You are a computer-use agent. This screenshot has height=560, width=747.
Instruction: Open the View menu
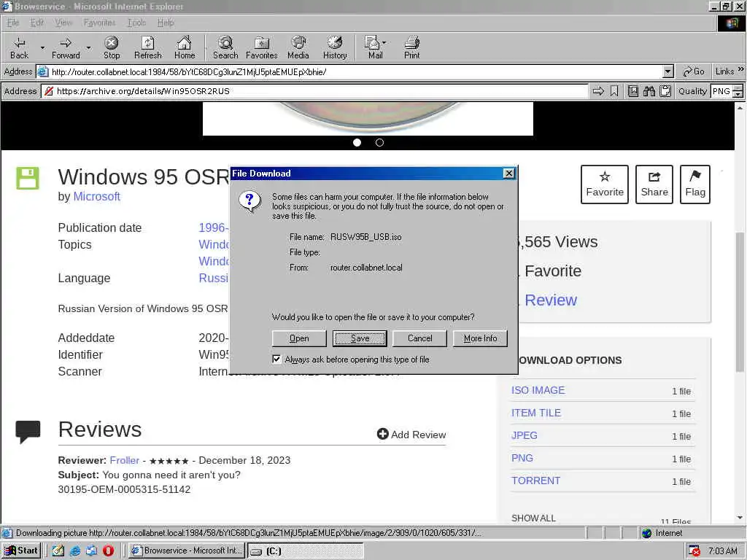63,23
